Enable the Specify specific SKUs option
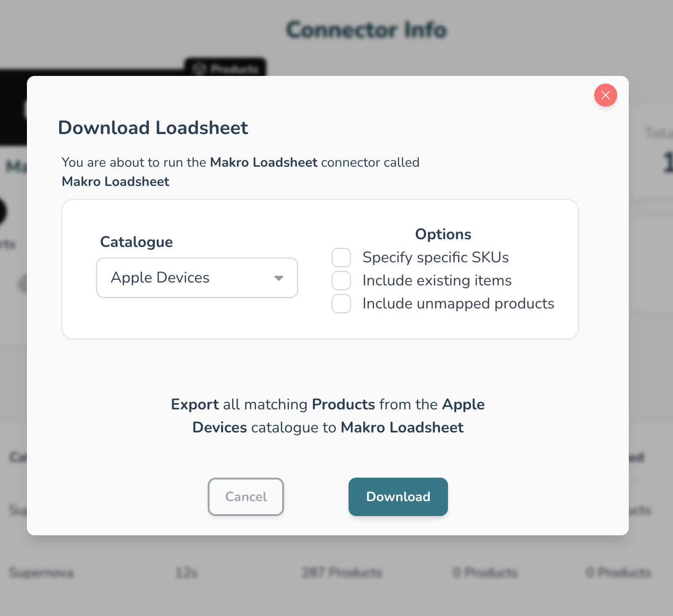Screen dimensions: 673x616 pyautogui.click(x=341, y=258)
